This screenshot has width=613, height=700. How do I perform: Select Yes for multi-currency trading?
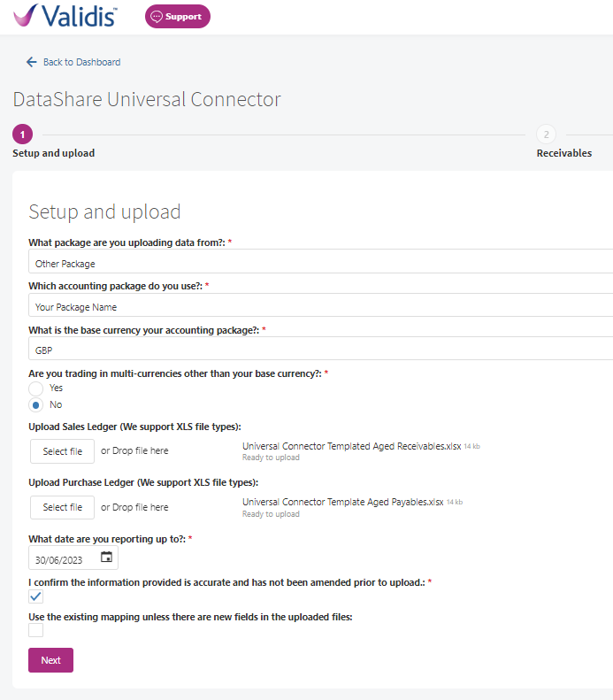tap(35, 388)
